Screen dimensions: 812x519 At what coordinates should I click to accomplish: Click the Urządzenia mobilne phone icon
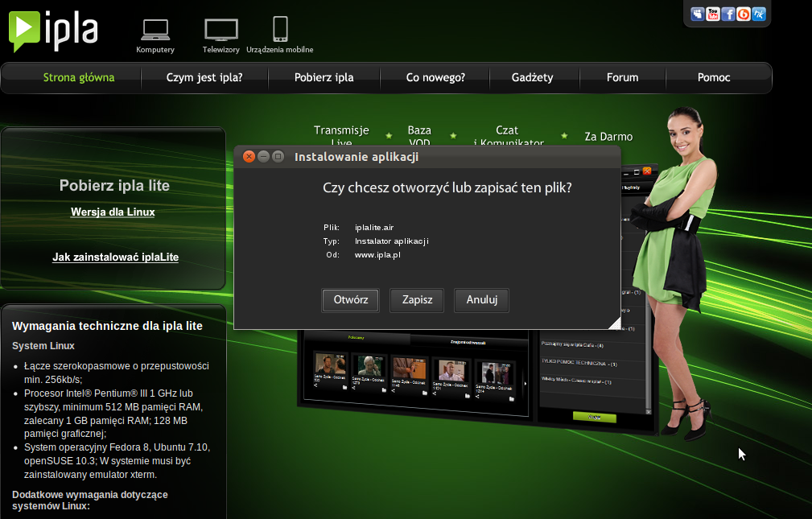pos(280,28)
